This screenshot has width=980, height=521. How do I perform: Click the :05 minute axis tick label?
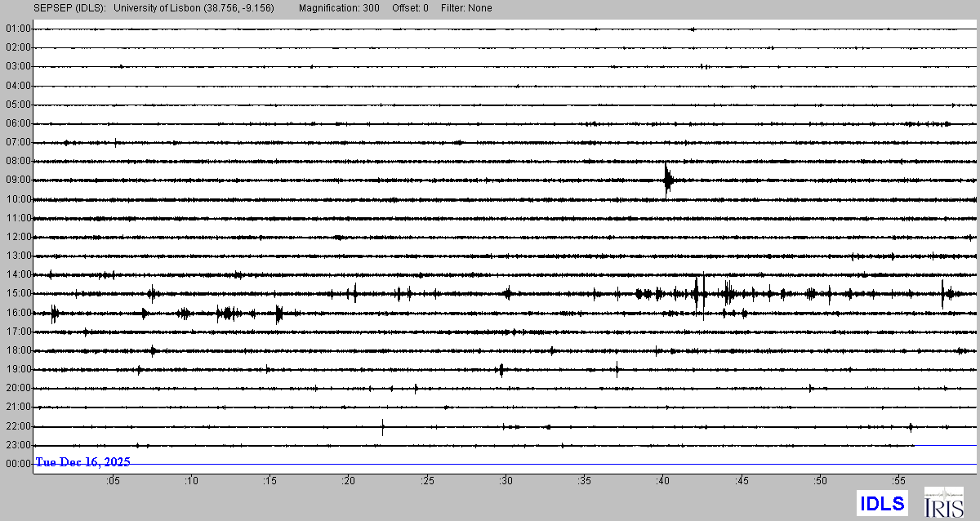(x=113, y=481)
